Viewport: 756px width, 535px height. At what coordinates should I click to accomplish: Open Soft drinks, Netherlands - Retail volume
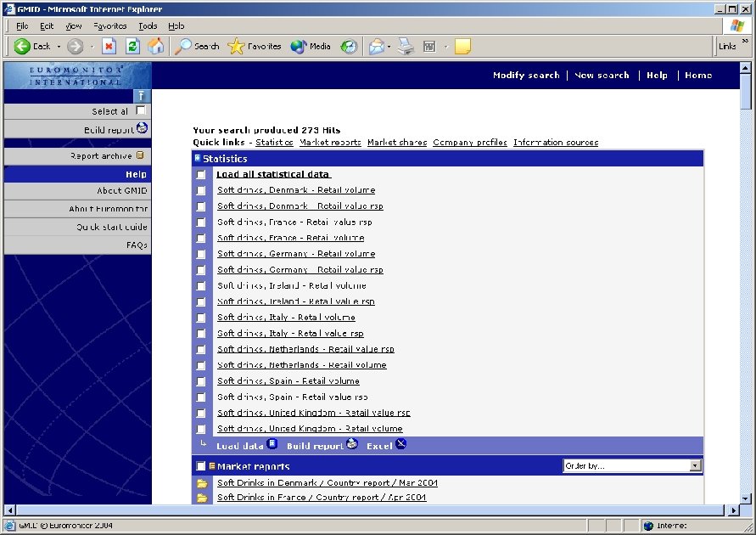(302, 364)
